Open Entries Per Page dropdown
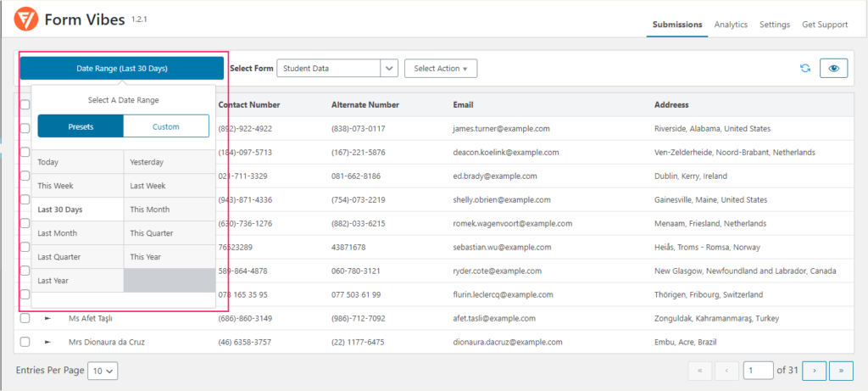Image resolution: width=868 pixels, height=391 pixels. coord(103,371)
